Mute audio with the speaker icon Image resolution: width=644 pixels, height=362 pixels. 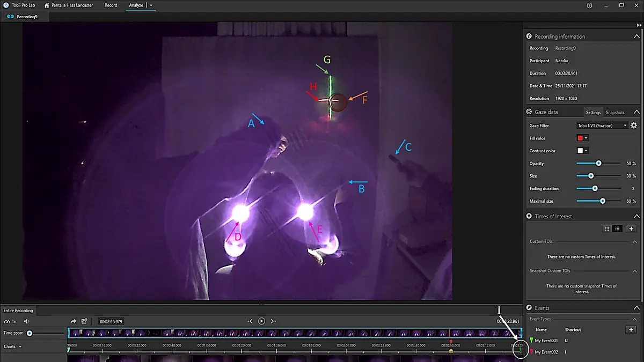coord(26,321)
